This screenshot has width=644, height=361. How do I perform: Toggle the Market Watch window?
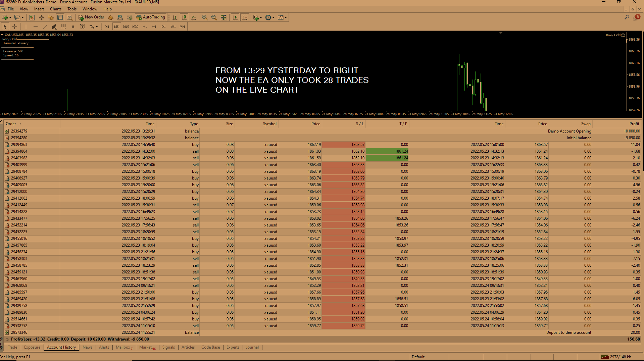(32, 17)
